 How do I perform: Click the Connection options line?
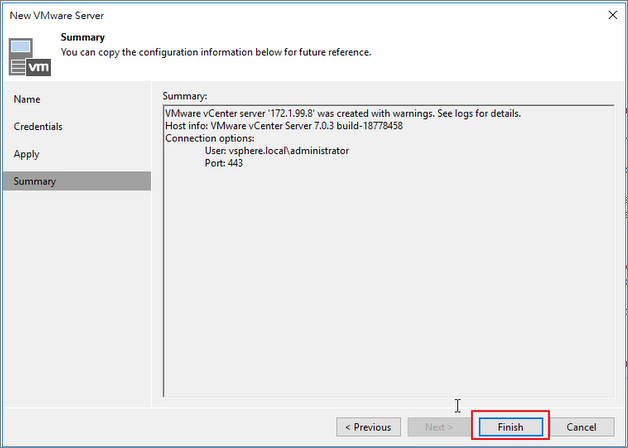pyautogui.click(x=210, y=138)
